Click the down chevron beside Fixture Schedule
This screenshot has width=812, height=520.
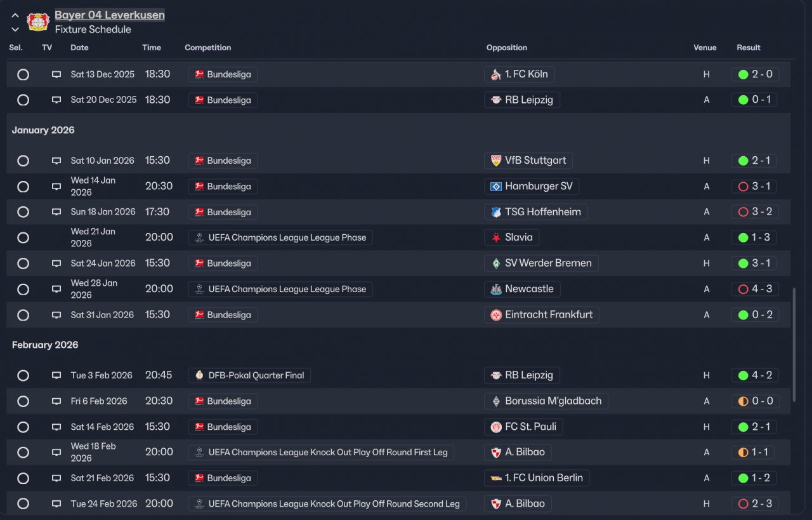15,29
